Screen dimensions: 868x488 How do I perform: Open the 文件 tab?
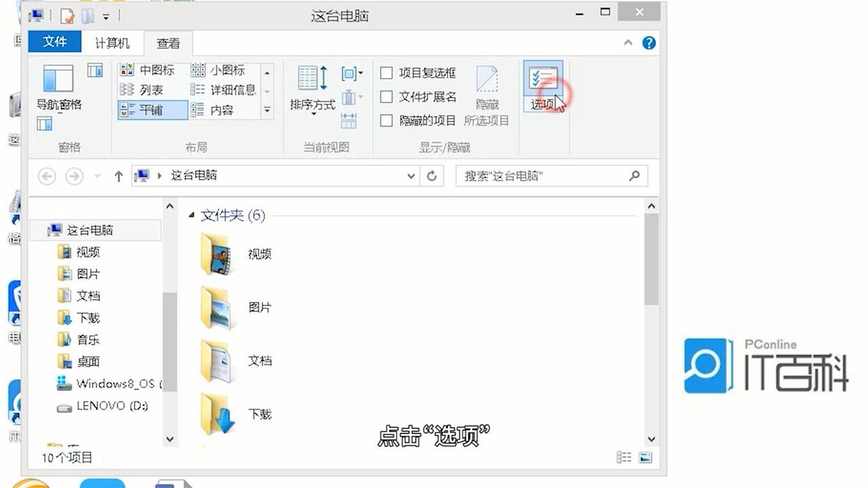55,42
